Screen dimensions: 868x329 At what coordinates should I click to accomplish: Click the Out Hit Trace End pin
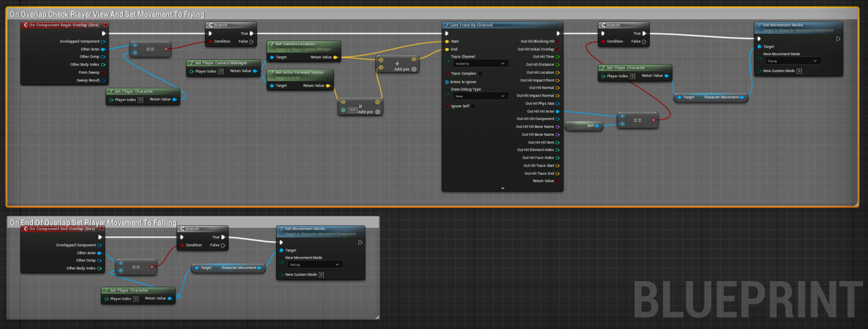(x=558, y=174)
